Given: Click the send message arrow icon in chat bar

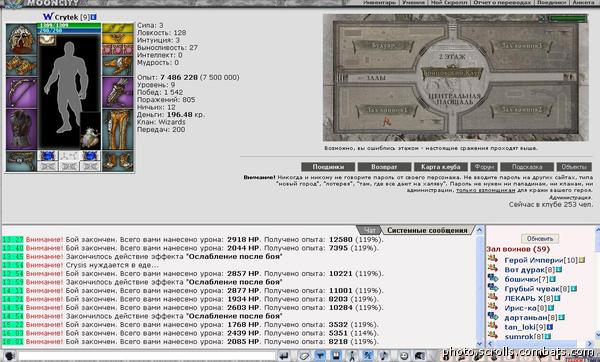Looking at the screenshot, I should pyautogui.click(x=284, y=356).
